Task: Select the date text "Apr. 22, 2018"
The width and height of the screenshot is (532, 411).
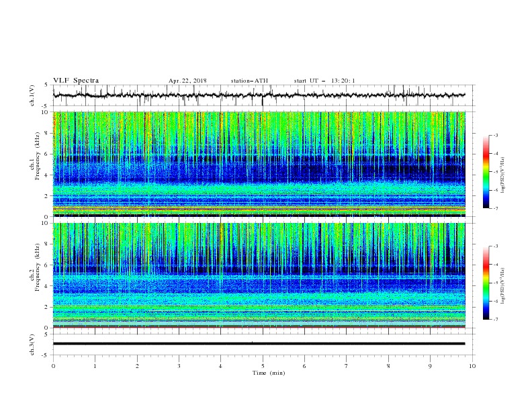Action: (187, 81)
